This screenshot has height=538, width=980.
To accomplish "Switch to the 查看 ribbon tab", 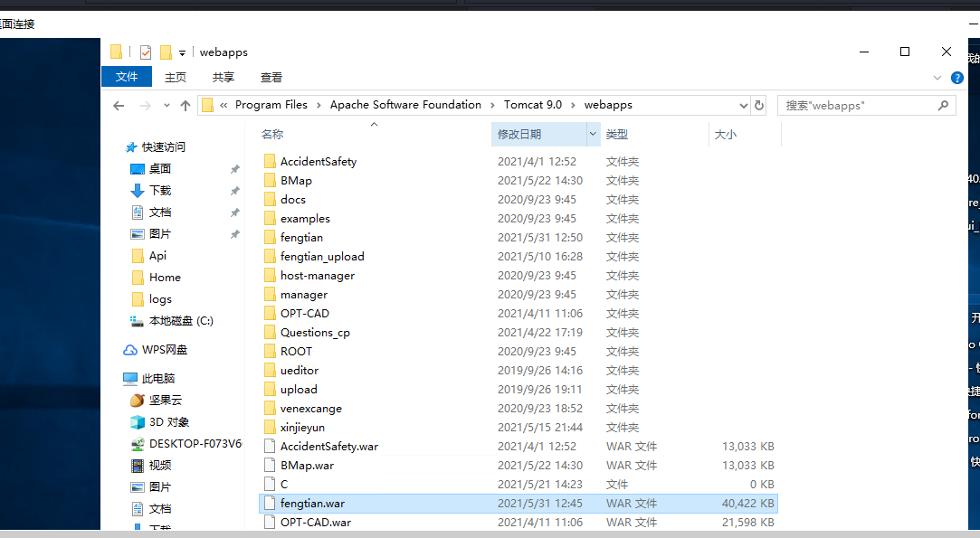I will click(x=271, y=78).
